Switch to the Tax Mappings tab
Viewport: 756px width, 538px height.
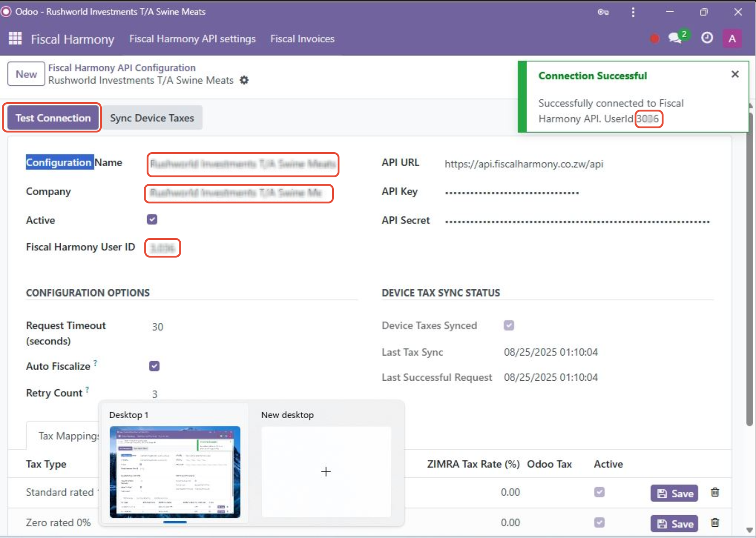point(69,436)
